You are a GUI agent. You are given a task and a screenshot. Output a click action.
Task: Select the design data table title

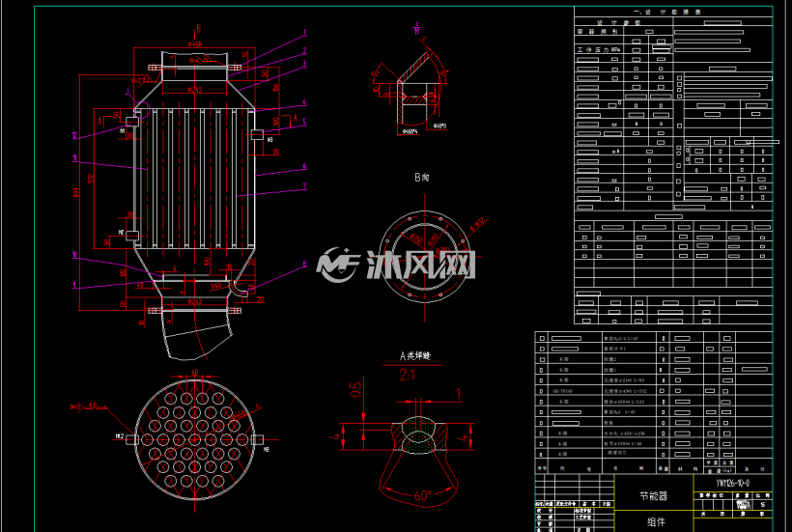(x=666, y=13)
